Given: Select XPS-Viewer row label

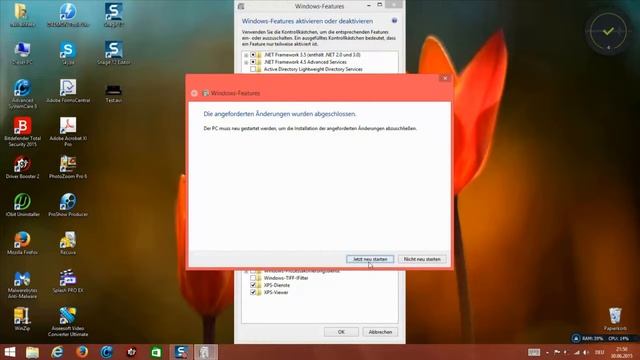Looking at the screenshot, I should (x=276, y=293).
